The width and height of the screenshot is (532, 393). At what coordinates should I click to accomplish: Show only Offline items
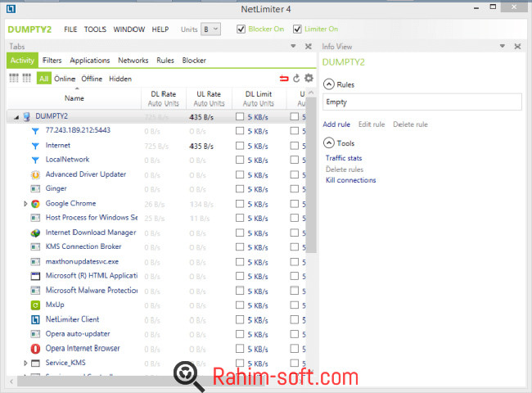[x=92, y=79]
